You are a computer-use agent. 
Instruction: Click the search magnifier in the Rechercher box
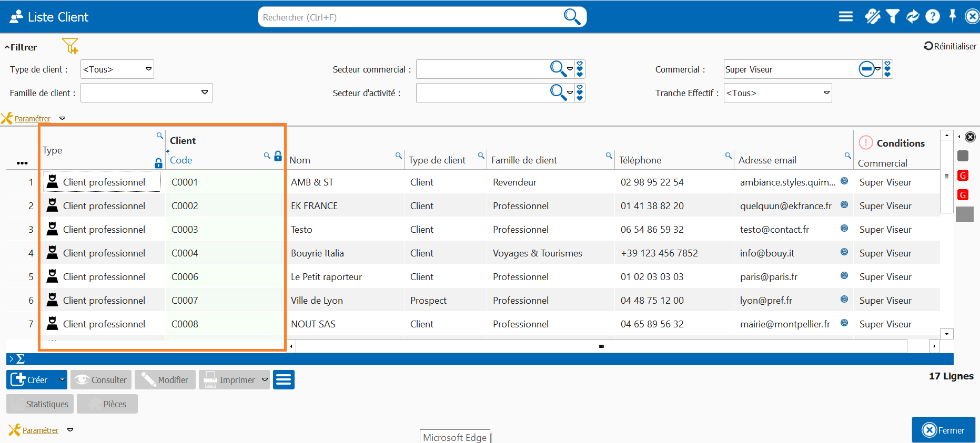571,17
